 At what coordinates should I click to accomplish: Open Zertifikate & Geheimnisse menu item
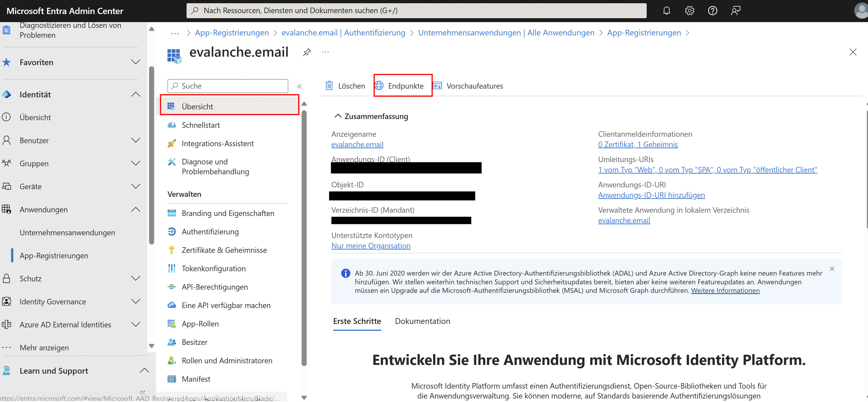(x=224, y=250)
